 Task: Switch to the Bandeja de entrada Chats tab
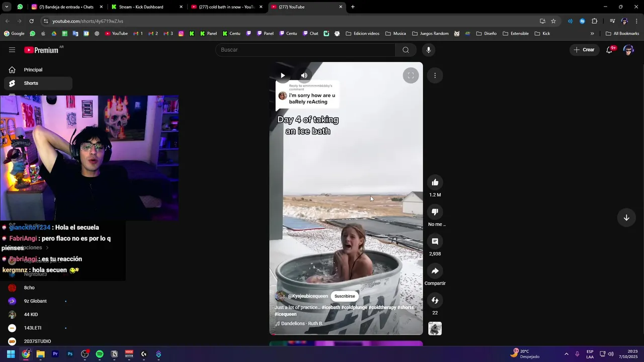click(x=66, y=7)
